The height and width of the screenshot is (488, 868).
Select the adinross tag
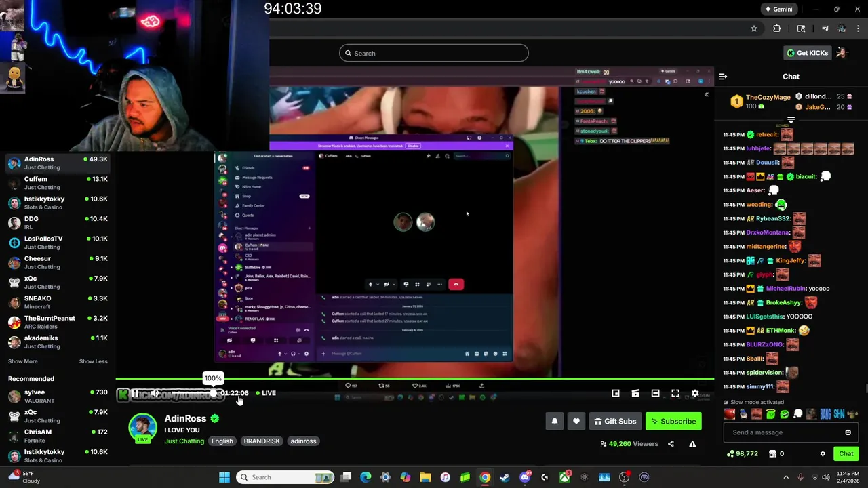click(x=303, y=441)
